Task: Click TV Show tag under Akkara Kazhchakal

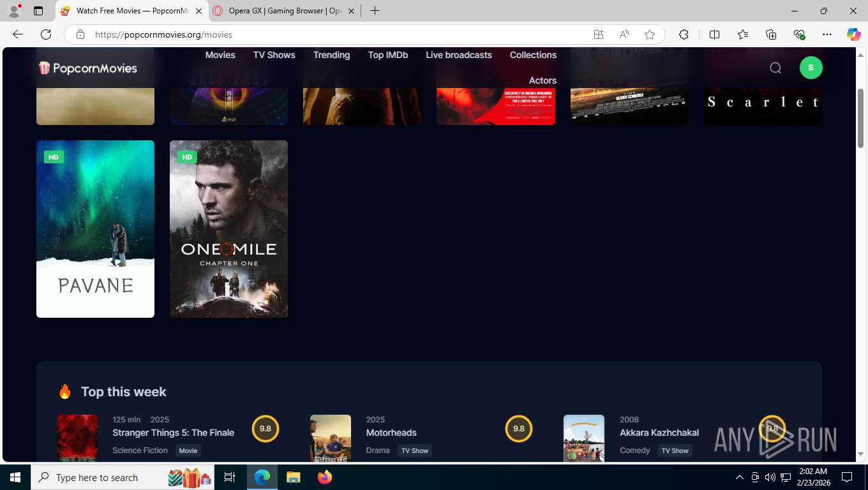Action: [x=675, y=450]
